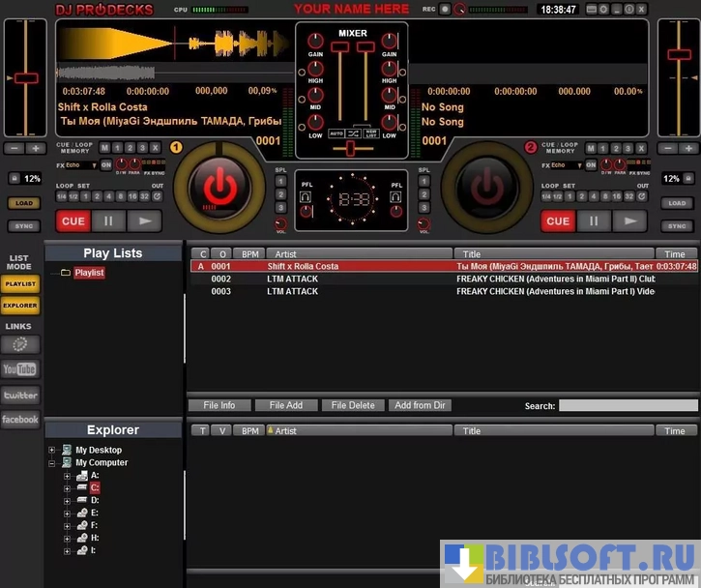Click the Search input field
This screenshot has width=701, height=588.
click(x=627, y=406)
